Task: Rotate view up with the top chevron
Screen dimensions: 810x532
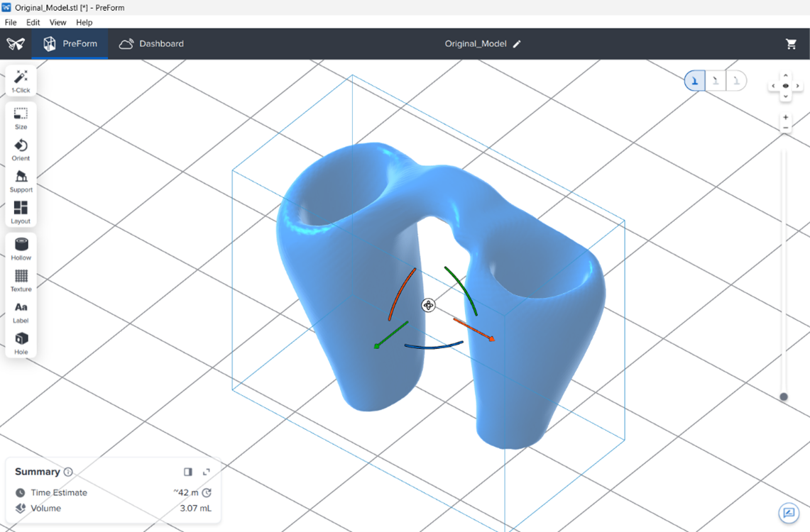Action: point(785,75)
